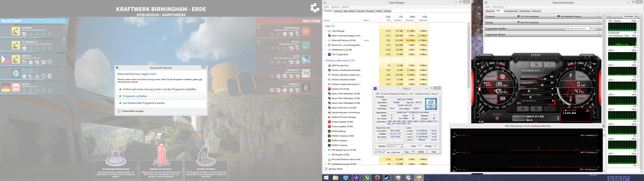Click CPU-Z icon in taskbar

coord(356,178)
